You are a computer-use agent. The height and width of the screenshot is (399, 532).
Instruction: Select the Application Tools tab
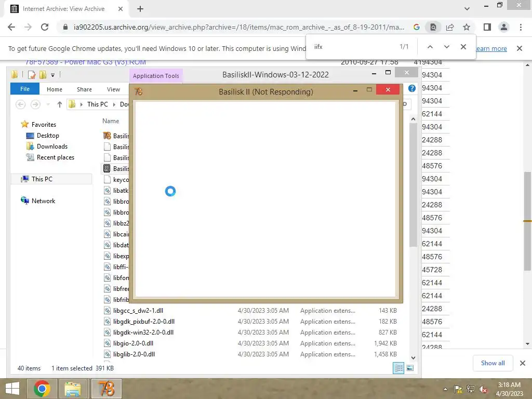tap(156, 76)
